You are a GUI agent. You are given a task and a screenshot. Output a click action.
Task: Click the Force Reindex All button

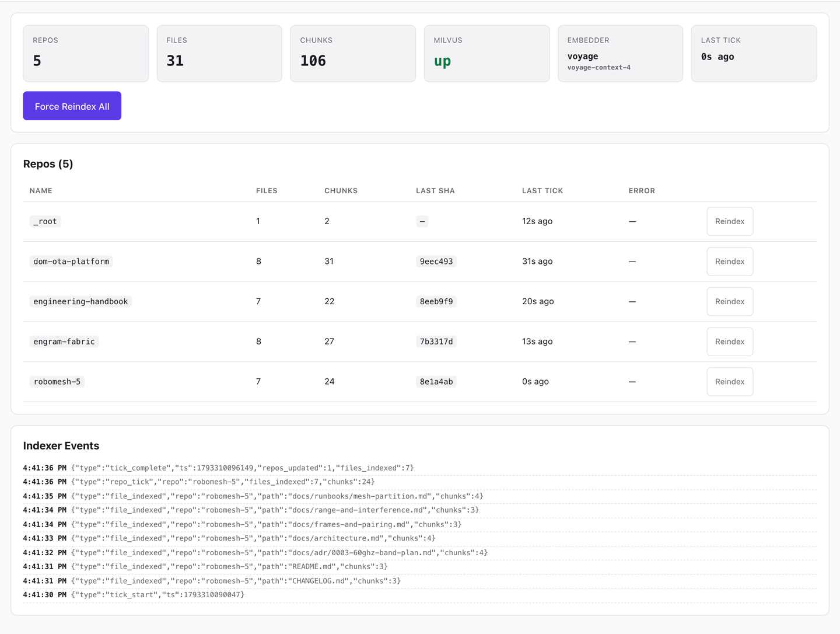72,106
